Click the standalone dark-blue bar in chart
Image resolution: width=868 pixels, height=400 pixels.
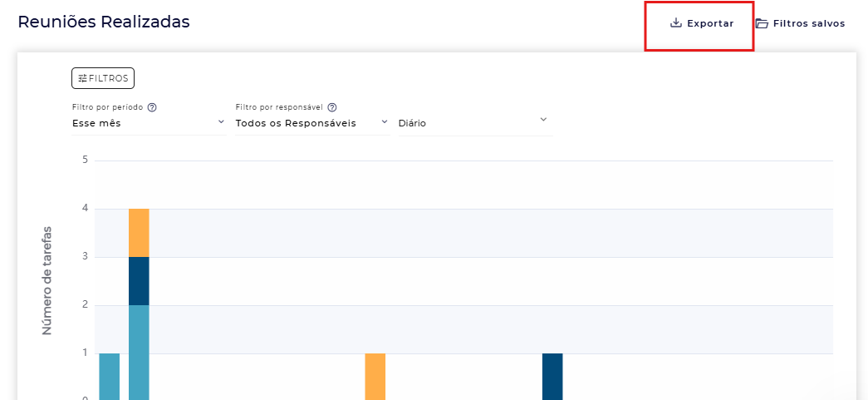click(552, 376)
